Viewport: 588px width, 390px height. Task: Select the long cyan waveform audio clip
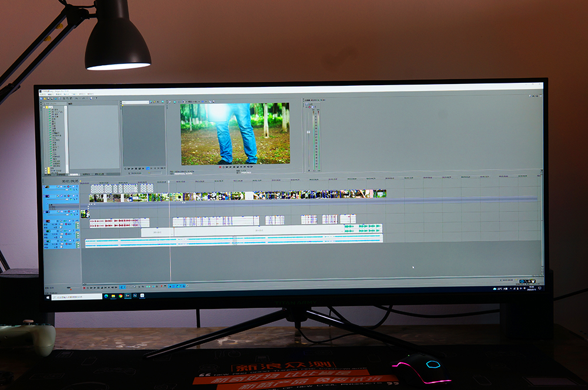[x=233, y=240]
